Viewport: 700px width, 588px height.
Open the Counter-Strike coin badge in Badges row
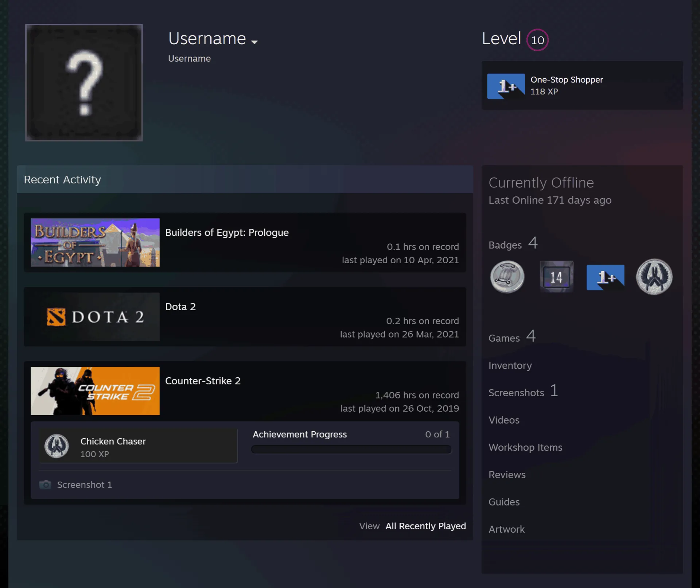[x=654, y=277]
